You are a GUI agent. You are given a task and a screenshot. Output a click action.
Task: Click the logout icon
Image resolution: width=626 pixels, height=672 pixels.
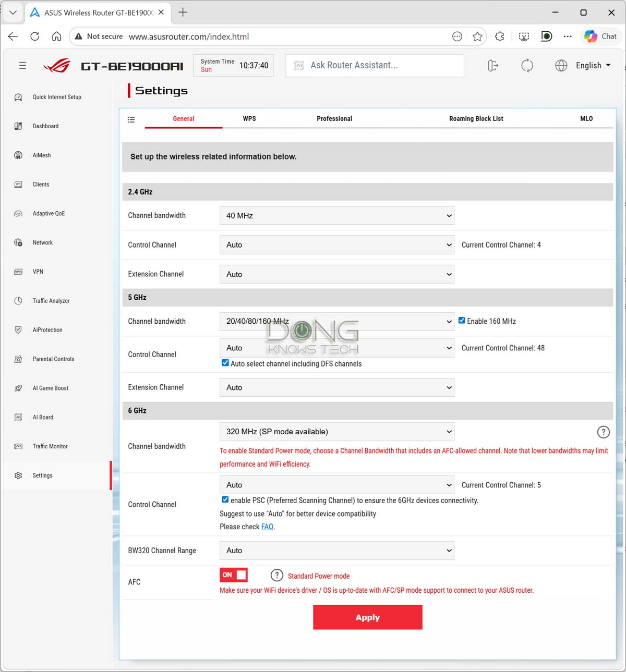pos(492,65)
